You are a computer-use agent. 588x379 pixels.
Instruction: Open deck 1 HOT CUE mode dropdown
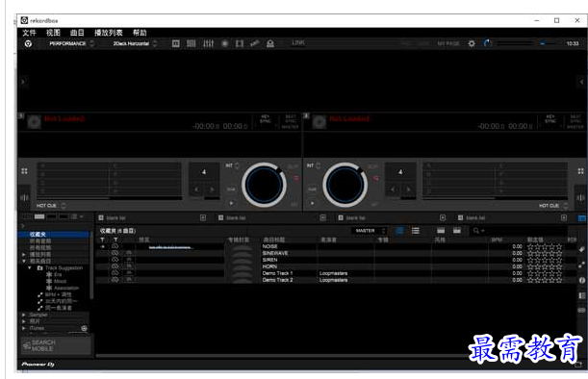click(x=51, y=206)
